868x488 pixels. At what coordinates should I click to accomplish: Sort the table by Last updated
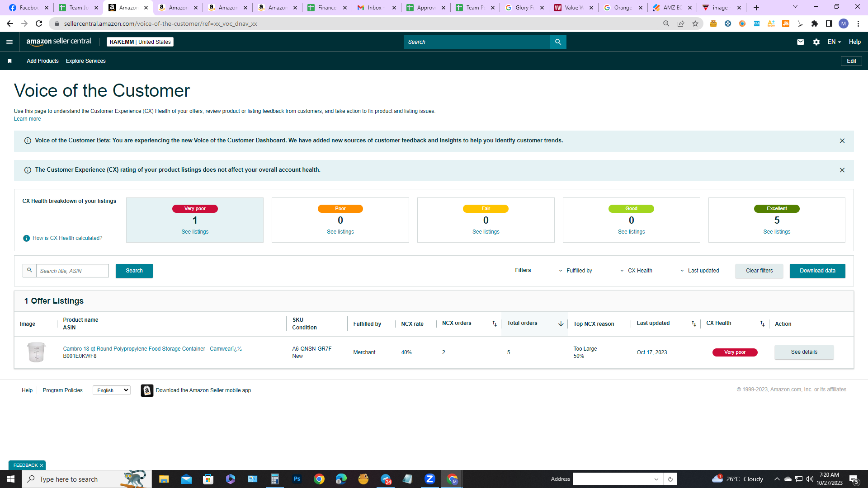(693, 324)
